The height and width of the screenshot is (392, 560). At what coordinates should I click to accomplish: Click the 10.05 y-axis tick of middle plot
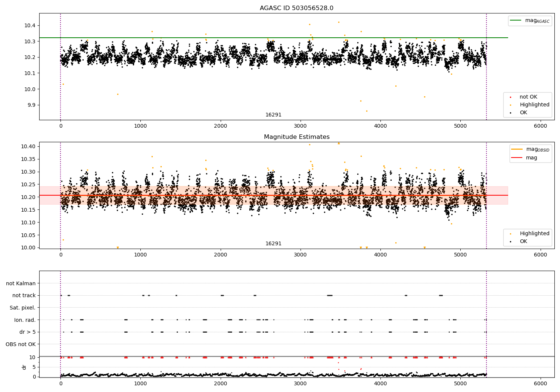[x=28, y=235]
